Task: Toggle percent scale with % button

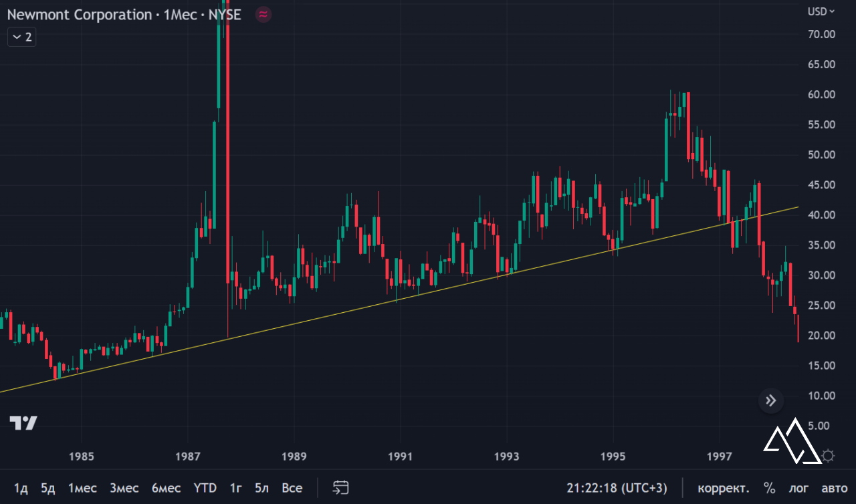Action: tap(770, 488)
